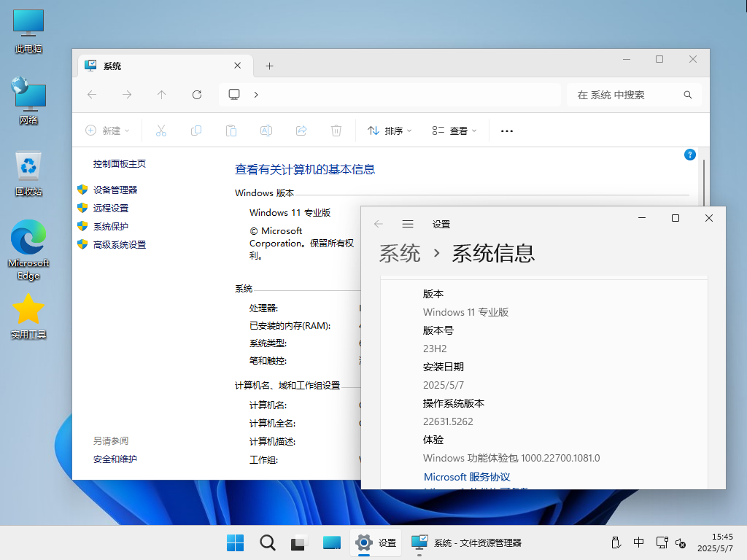Click the explorer vertical scrollbar
This screenshot has width=747, height=560.
[704, 183]
